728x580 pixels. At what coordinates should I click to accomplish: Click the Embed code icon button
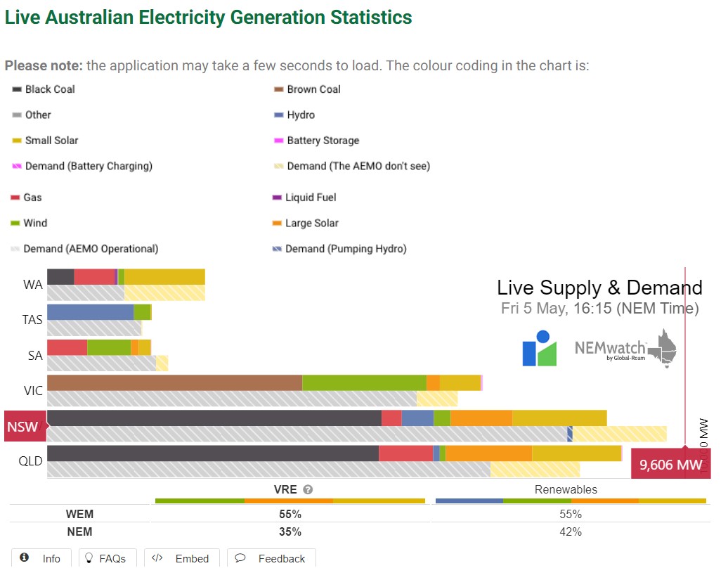point(157,558)
